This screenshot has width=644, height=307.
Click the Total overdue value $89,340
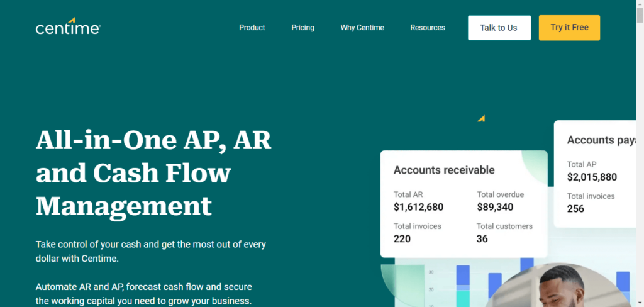click(x=495, y=207)
